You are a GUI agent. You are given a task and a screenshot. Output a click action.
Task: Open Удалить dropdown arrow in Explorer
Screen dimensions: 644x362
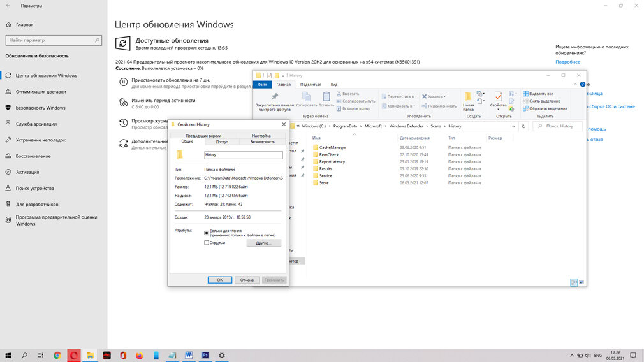click(444, 96)
